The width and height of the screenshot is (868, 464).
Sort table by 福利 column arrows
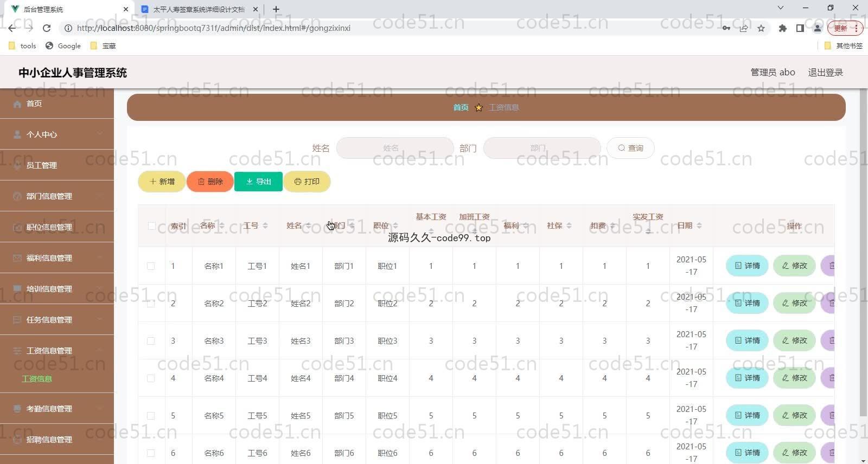(x=526, y=225)
